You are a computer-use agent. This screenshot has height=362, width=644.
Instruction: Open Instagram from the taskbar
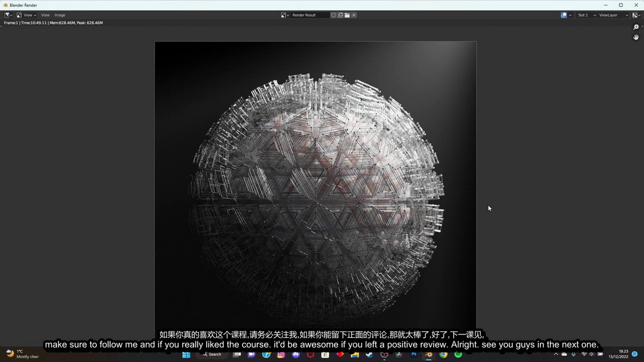click(281, 354)
